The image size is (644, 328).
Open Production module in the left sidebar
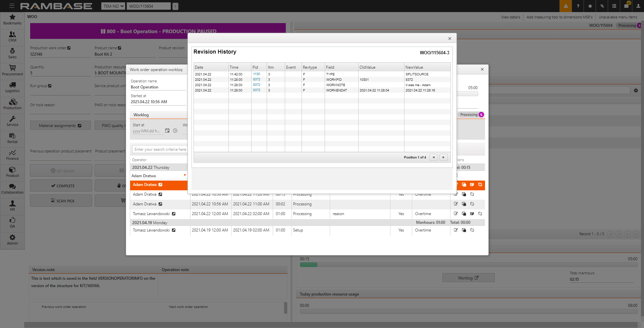(12, 104)
